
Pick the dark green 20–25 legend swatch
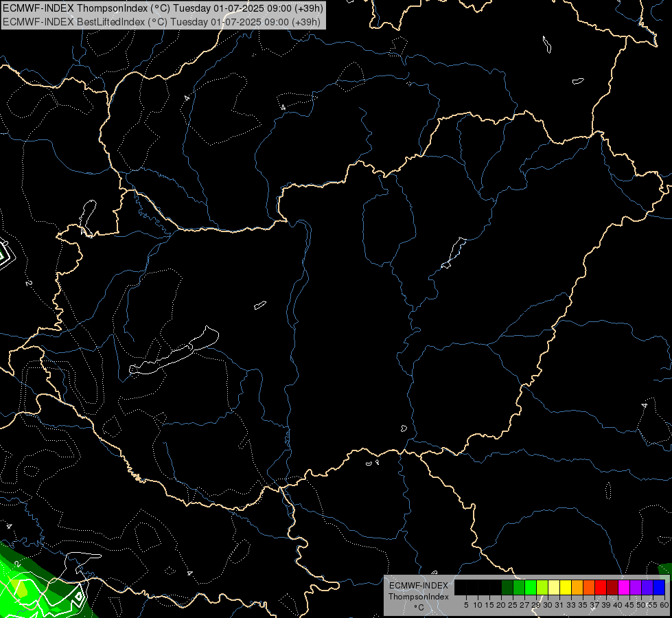pos(507,587)
